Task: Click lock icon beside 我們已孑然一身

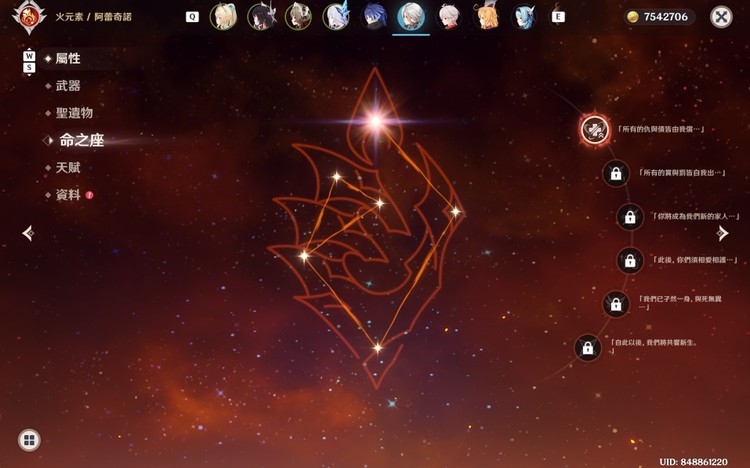Action: 616,304
